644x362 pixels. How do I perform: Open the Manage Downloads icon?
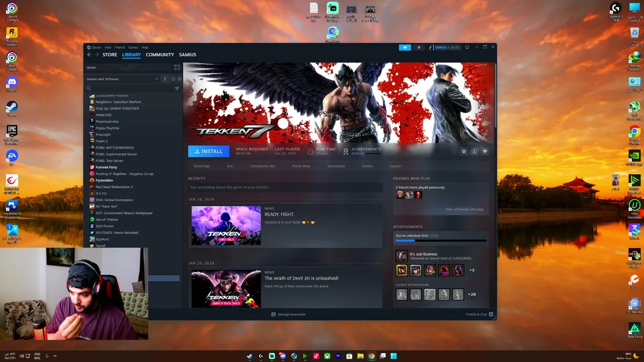273,314
